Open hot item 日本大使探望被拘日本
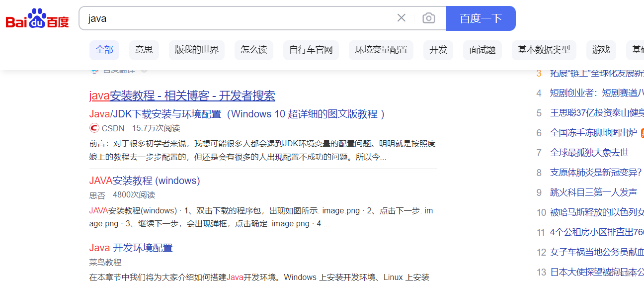 (x=597, y=272)
